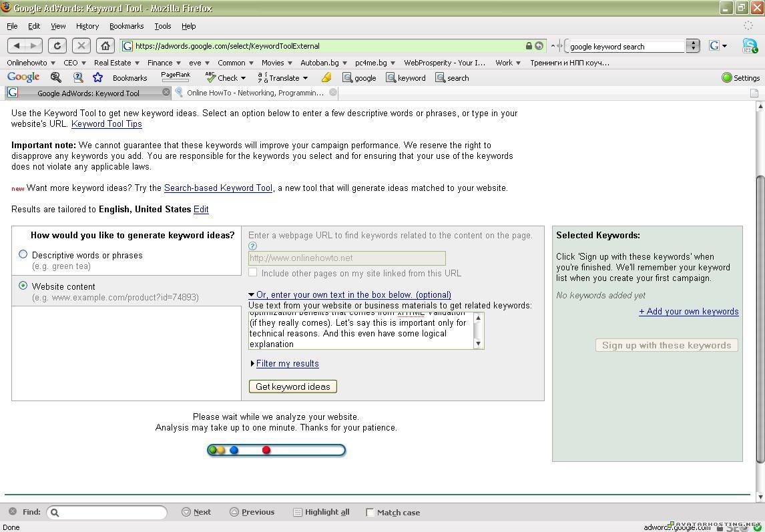The height and width of the screenshot is (532, 765).
Task: Open the 'Search-based Keyword Tool' link
Action: pyautogui.click(x=218, y=188)
